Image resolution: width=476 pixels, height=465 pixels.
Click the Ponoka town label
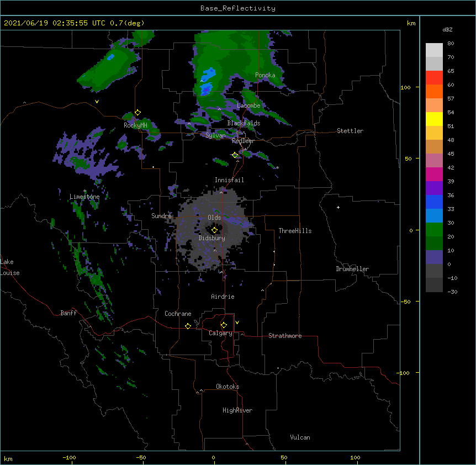(x=265, y=75)
